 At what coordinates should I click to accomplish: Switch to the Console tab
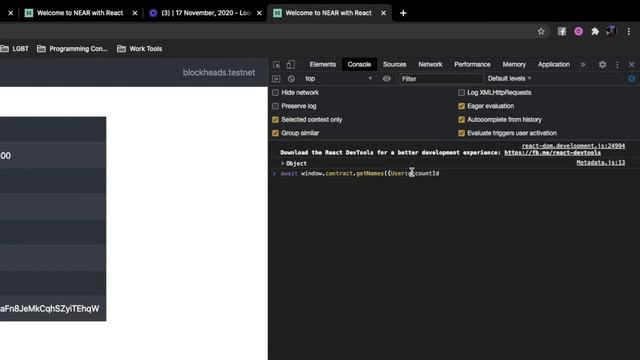tap(359, 64)
